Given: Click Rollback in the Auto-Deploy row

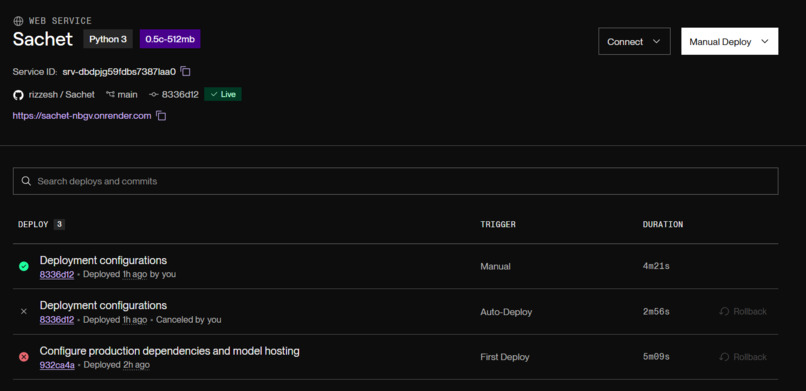Looking at the screenshot, I should [743, 311].
